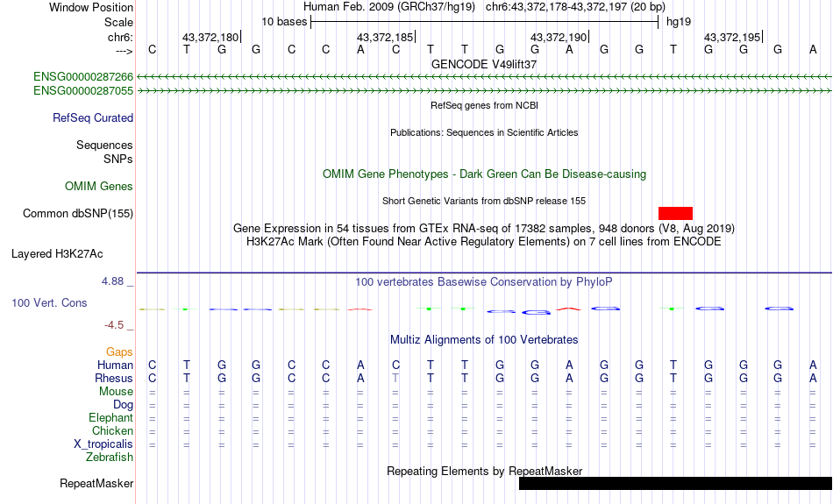The image size is (833, 504).
Task: Click the H3K27Ac Mark ENCODE track title
Action: (x=484, y=242)
